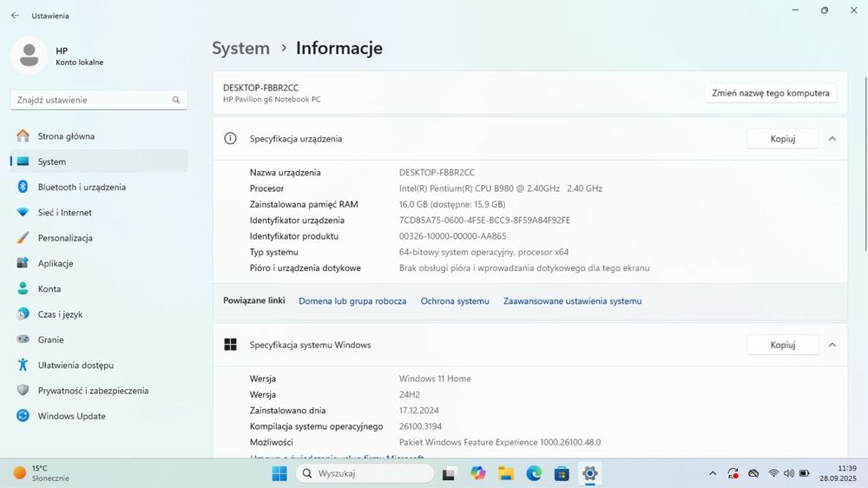Click the product ID 00326-10000-00000-AA865
The width and height of the screenshot is (868, 488).
pos(453,236)
